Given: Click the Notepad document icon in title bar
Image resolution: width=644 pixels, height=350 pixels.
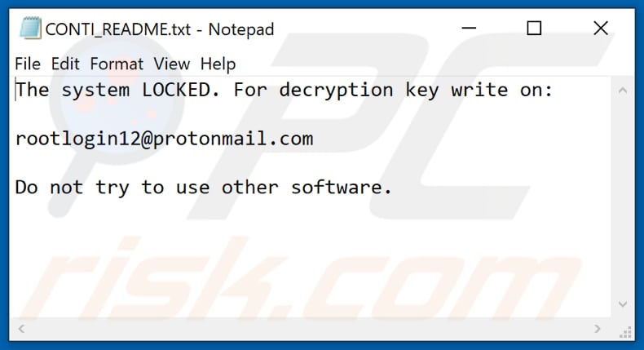Looking at the screenshot, I should (x=30, y=29).
